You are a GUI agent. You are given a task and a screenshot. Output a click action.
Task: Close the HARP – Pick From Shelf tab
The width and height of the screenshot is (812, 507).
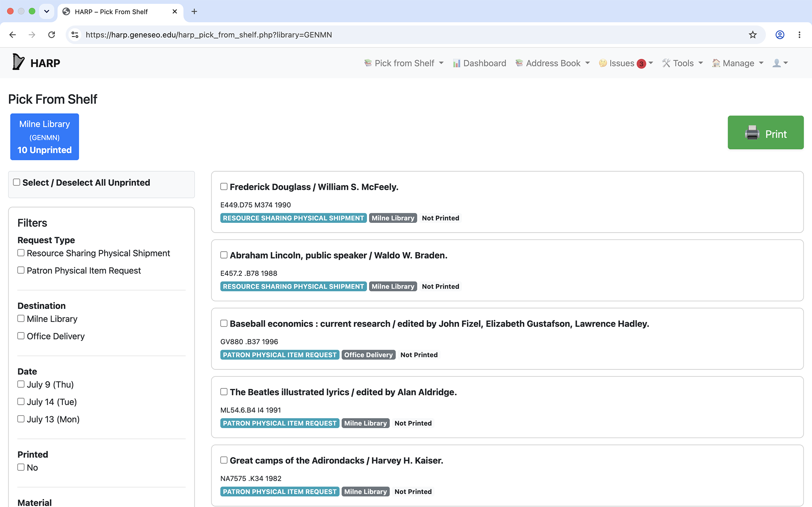[x=175, y=11]
